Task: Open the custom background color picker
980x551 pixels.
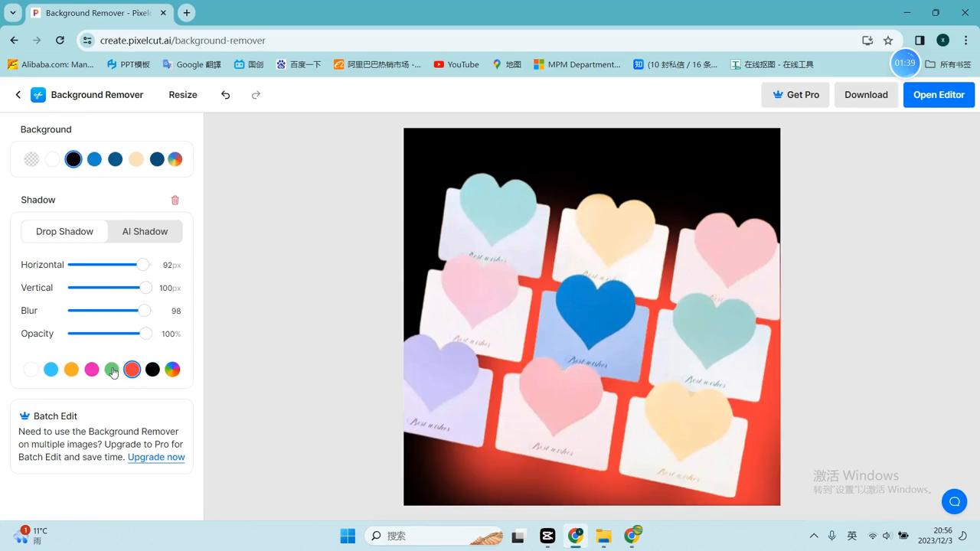Action: point(175,159)
